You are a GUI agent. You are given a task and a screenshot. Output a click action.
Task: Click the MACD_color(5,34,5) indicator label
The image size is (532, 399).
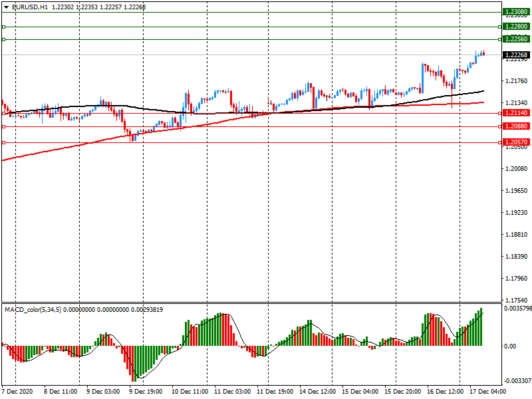point(34,310)
